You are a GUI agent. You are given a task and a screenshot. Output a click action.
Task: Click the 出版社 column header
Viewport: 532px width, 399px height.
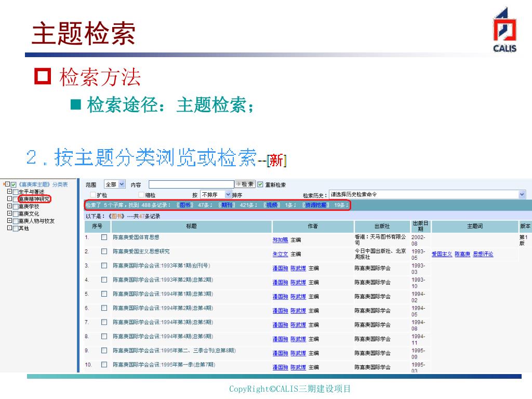[x=382, y=226]
